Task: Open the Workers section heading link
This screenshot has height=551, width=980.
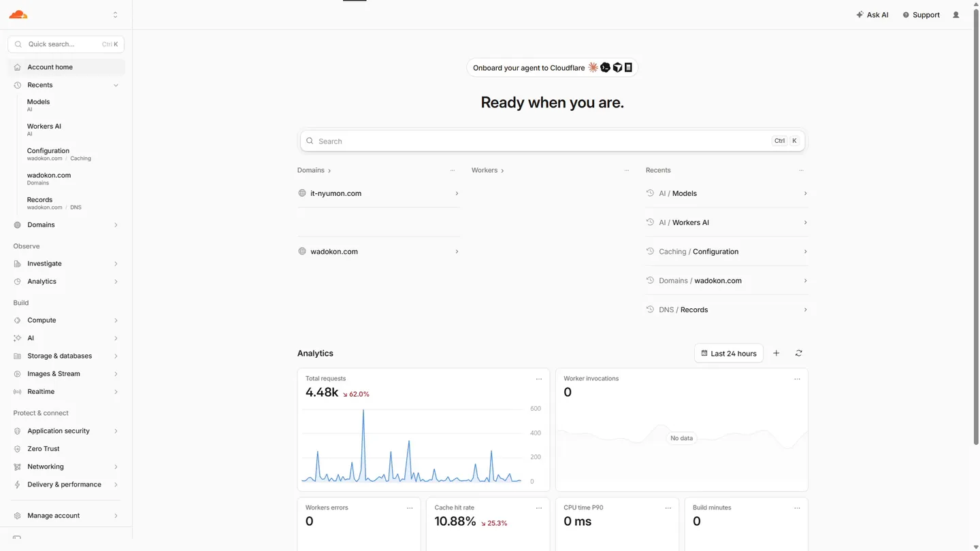Action: click(488, 171)
